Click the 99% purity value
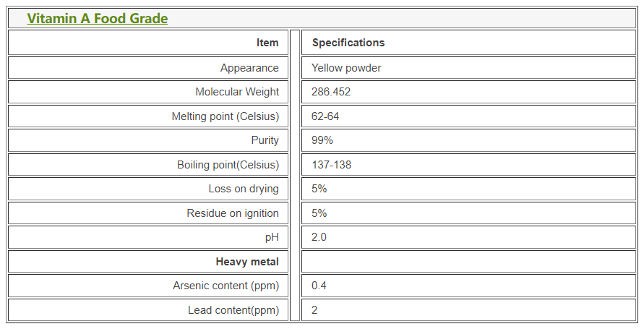 322,140
